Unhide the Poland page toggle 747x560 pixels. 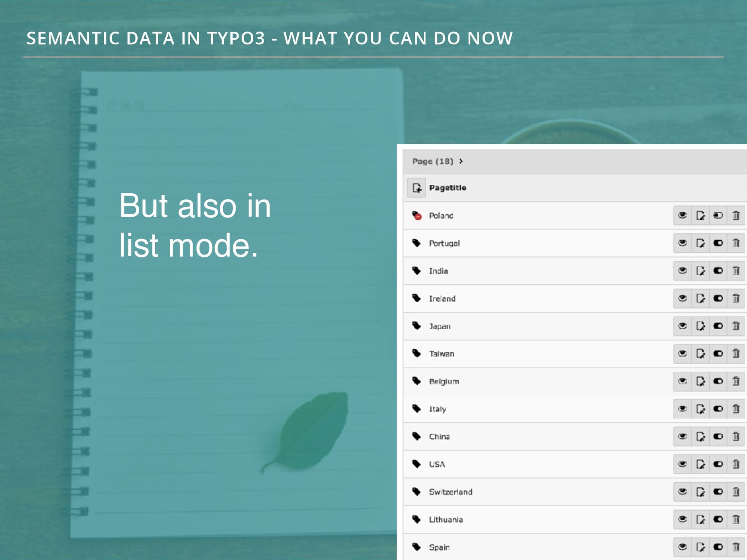pyautogui.click(x=718, y=215)
